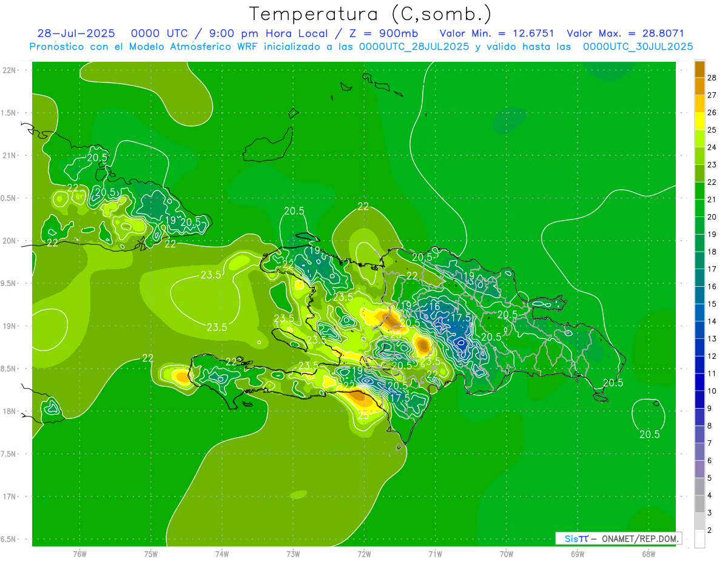Click the '14' value on the color scale
The image size is (728, 562).
pos(712,321)
